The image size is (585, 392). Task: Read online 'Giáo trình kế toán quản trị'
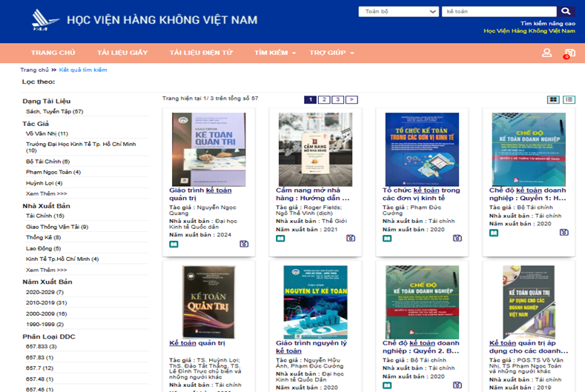[173, 245]
